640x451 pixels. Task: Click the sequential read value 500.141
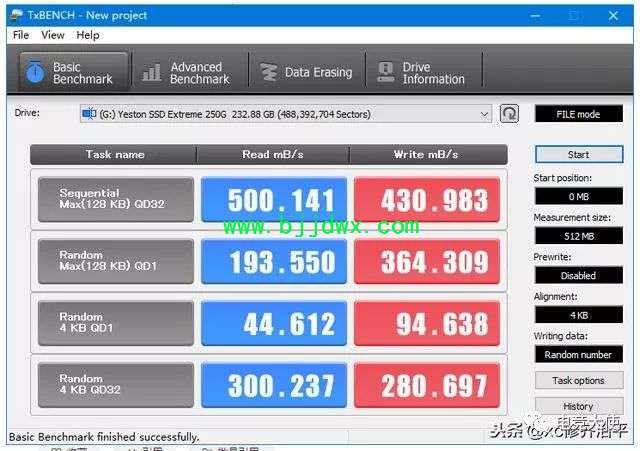point(274,200)
